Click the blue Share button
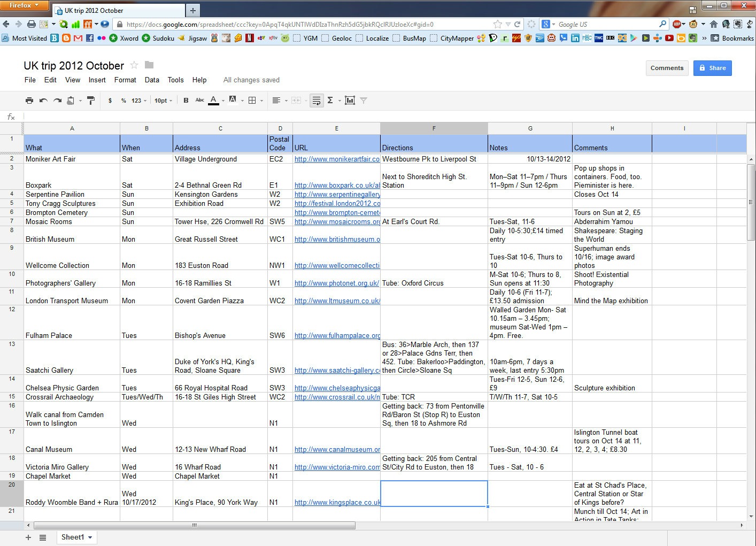Image resolution: width=756 pixels, height=546 pixels. click(713, 68)
